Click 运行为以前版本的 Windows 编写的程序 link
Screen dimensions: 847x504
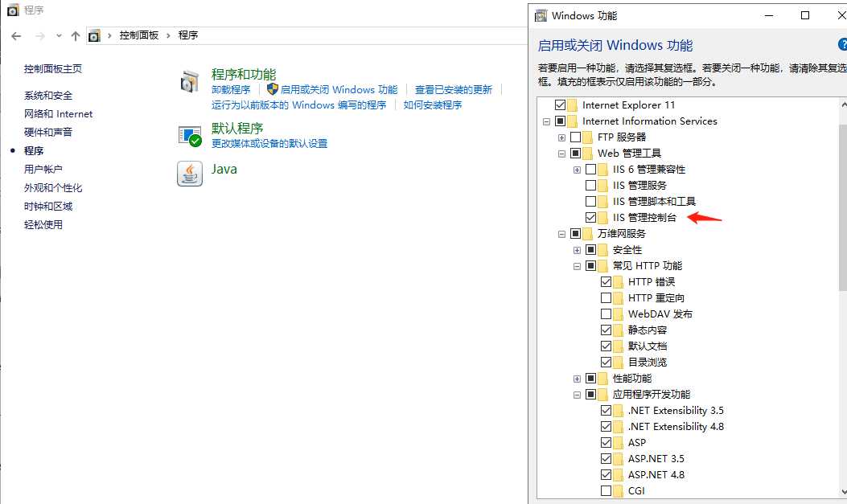(x=298, y=104)
